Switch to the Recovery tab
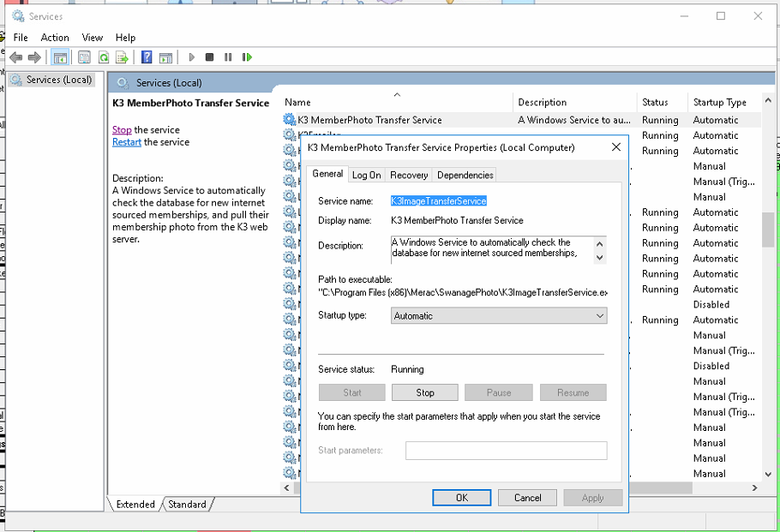 [409, 175]
